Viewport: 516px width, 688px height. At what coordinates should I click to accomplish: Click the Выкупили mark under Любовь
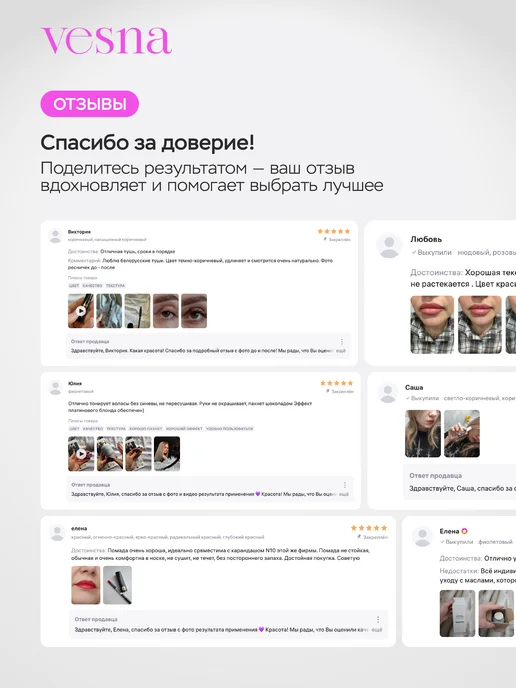click(431, 253)
